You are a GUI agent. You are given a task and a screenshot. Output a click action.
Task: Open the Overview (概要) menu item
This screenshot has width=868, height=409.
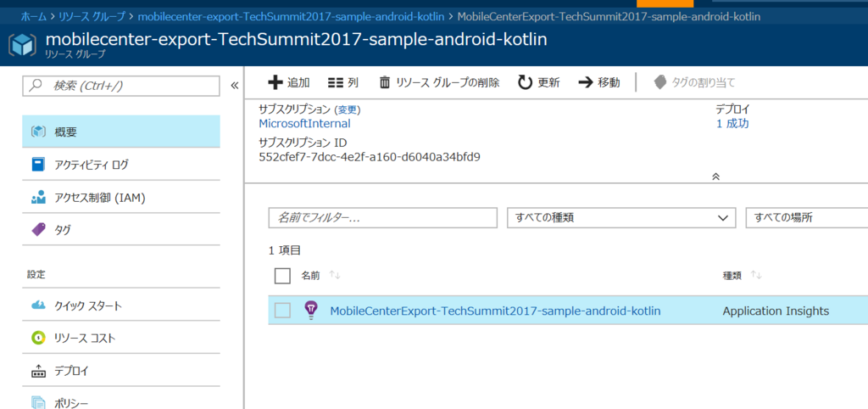click(x=120, y=132)
